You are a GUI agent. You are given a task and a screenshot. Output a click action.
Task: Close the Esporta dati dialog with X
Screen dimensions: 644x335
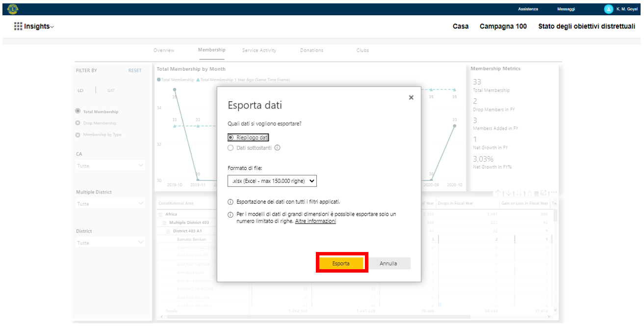pyautogui.click(x=411, y=98)
